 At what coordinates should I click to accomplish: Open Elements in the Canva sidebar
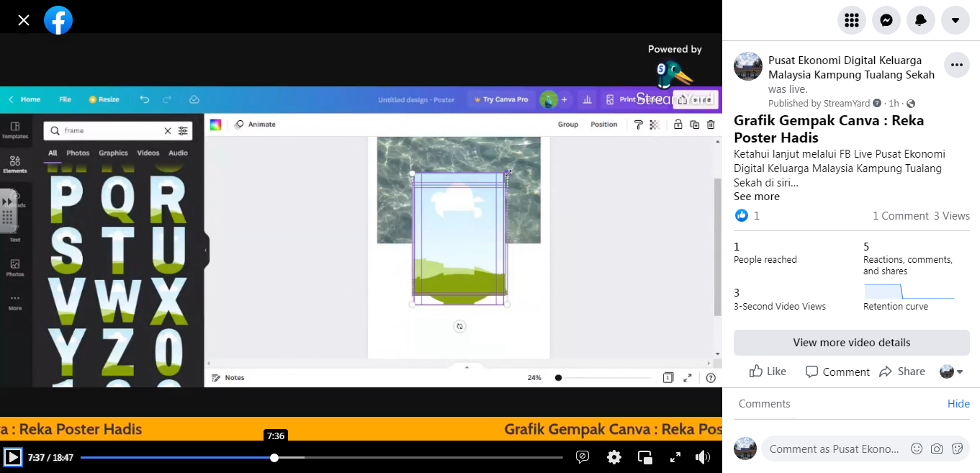tap(15, 164)
